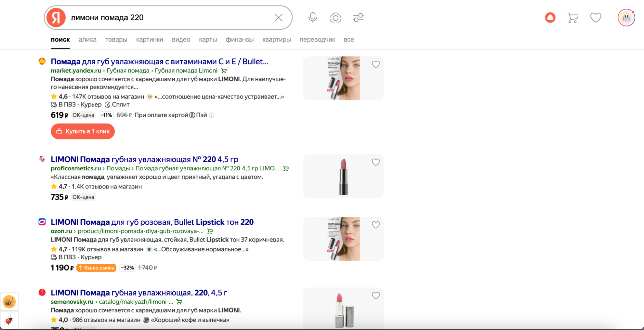
Task: Open 'LIMONI Помада для губ розовая, Bullet Lipstick' result
Action: [152, 222]
